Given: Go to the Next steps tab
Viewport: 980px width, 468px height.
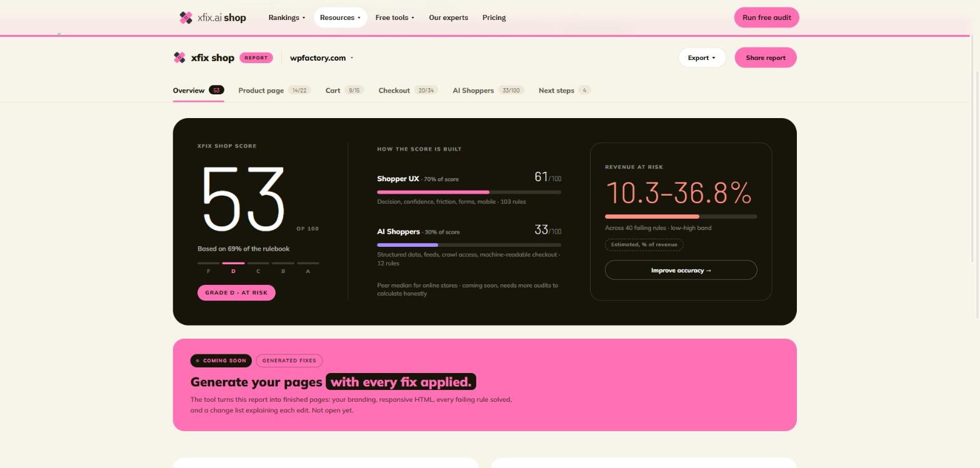Looking at the screenshot, I should pos(564,90).
